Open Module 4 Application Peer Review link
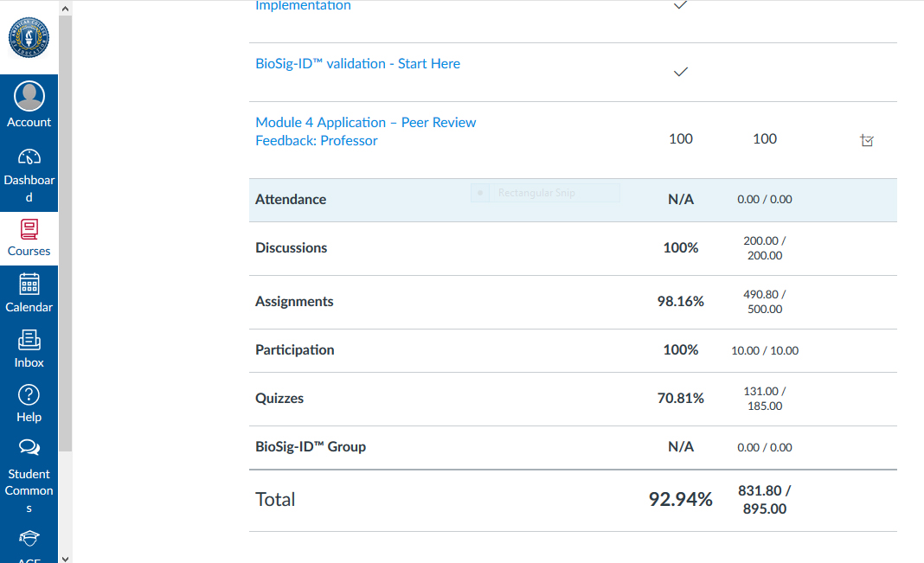The width and height of the screenshot is (924, 563). pyautogui.click(x=365, y=131)
